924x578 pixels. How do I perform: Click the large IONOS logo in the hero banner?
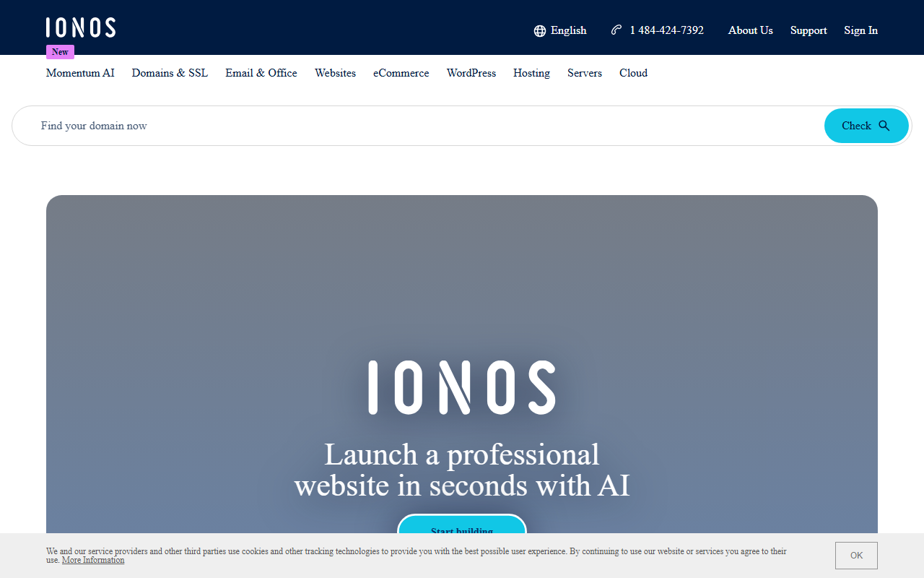tap(462, 388)
